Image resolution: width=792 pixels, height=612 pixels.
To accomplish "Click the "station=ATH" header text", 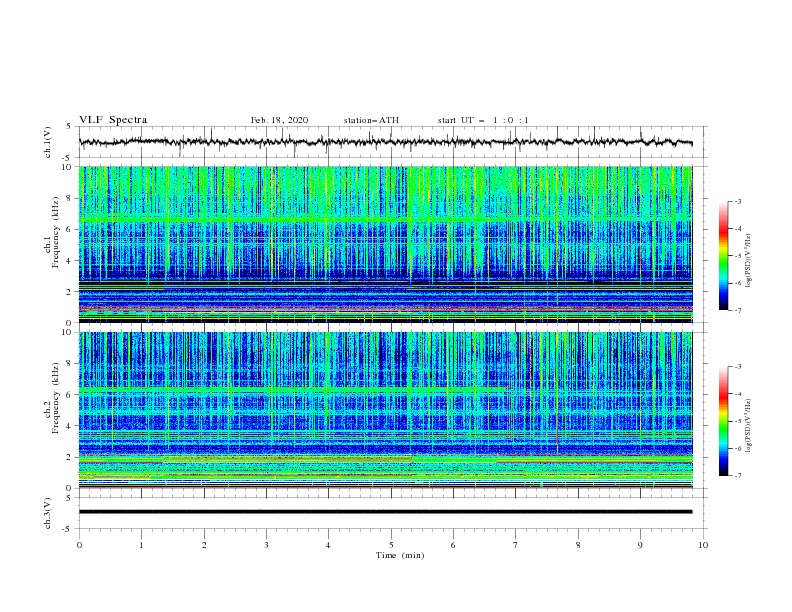I will point(371,120).
